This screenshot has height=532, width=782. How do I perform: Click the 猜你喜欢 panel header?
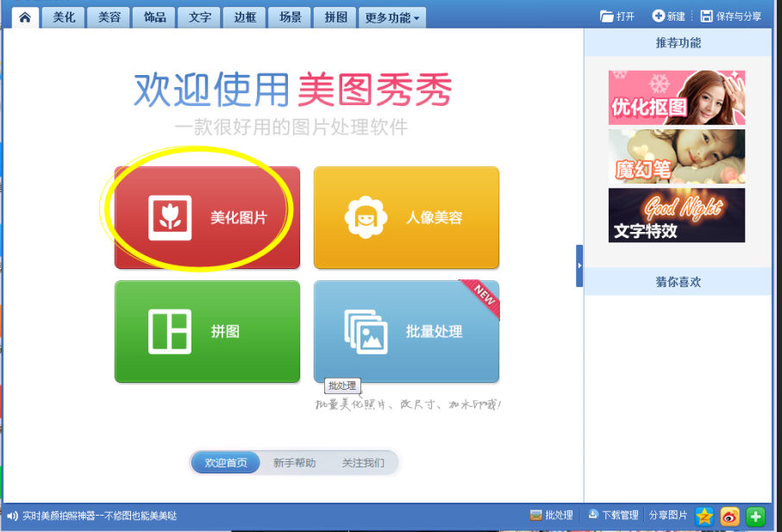point(678,282)
